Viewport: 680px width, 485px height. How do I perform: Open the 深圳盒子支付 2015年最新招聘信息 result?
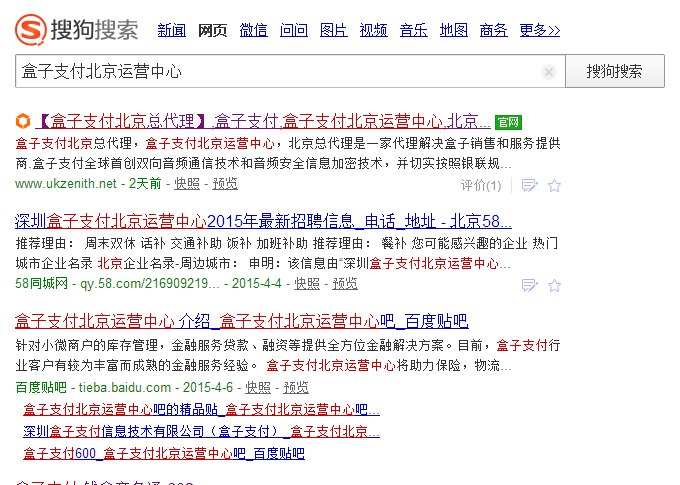(x=263, y=221)
